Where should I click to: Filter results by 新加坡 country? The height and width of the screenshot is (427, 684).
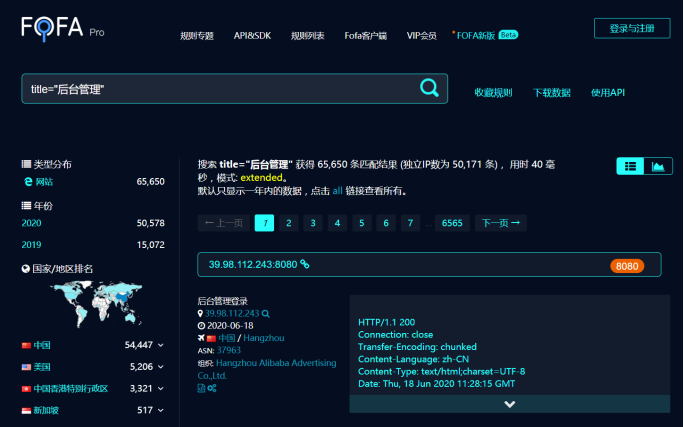(46, 410)
